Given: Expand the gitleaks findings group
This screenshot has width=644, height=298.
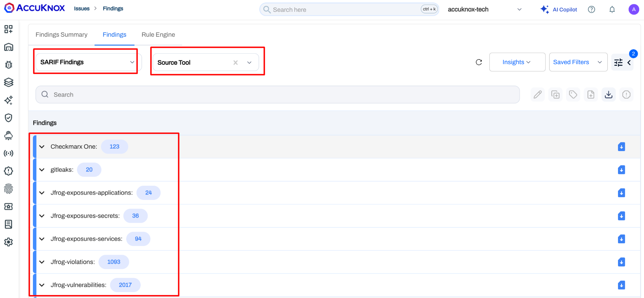Looking at the screenshot, I should click(x=42, y=170).
